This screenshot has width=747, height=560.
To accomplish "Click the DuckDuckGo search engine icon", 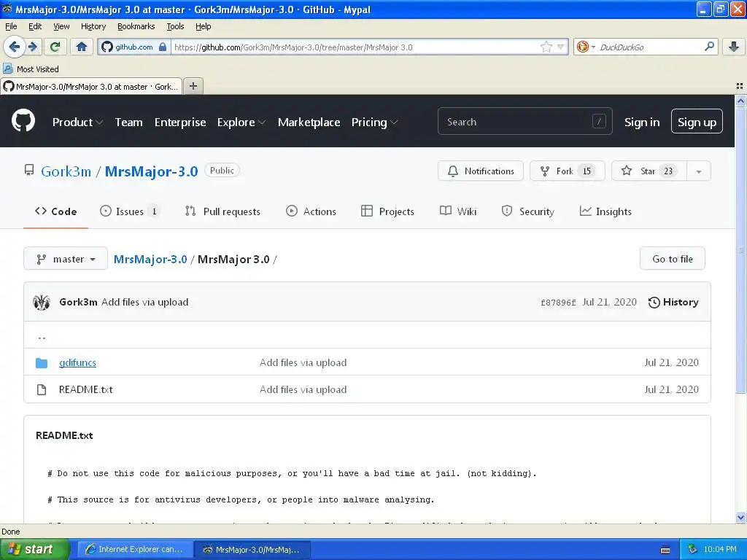I will pos(582,47).
